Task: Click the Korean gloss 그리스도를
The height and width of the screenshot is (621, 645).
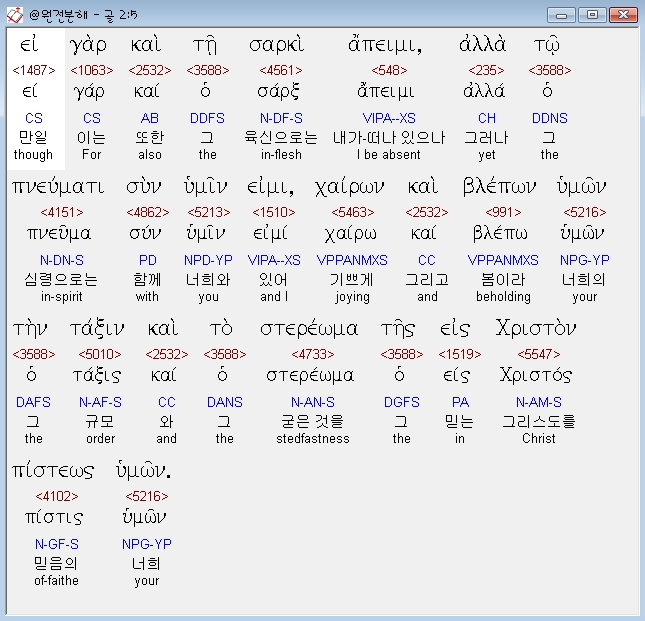Action: point(539,422)
